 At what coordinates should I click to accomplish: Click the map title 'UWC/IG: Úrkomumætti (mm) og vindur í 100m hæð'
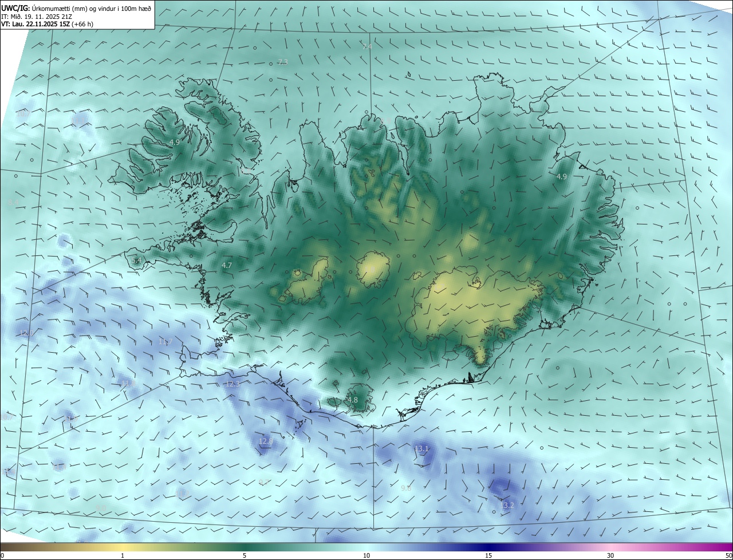(x=76, y=7)
